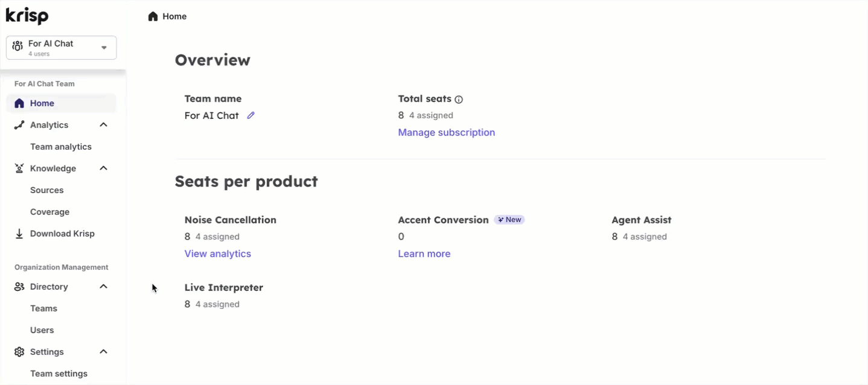The width and height of the screenshot is (868, 385).
Task: Open the For AI Chat team dropdown
Action: click(x=61, y=48)
